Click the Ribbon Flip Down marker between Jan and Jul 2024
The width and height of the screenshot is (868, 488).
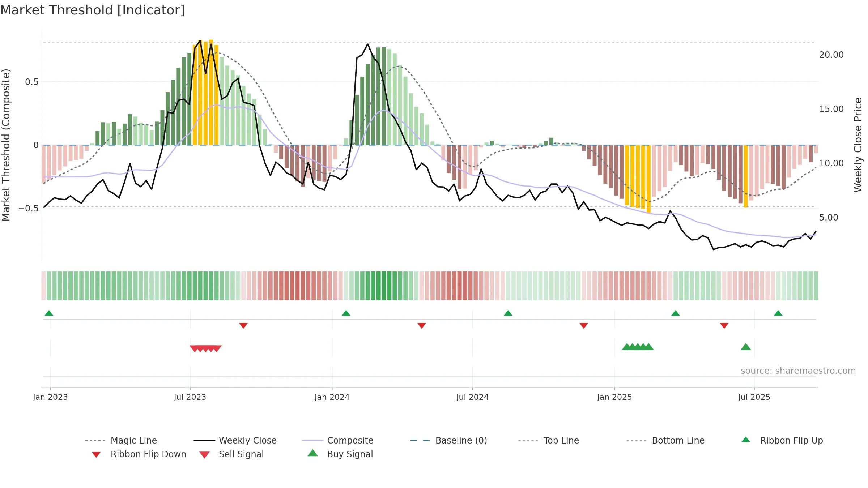point(422,326)
